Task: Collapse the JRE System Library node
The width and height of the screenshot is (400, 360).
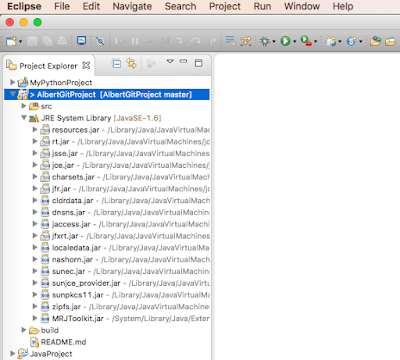Action: tap(24, 118)
